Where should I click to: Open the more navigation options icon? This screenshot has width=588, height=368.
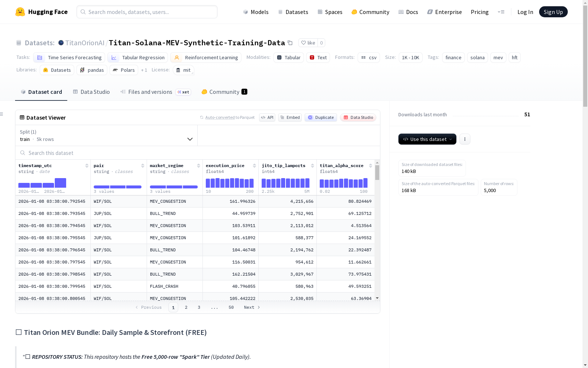pyautogui.click(x=501, y=12)
